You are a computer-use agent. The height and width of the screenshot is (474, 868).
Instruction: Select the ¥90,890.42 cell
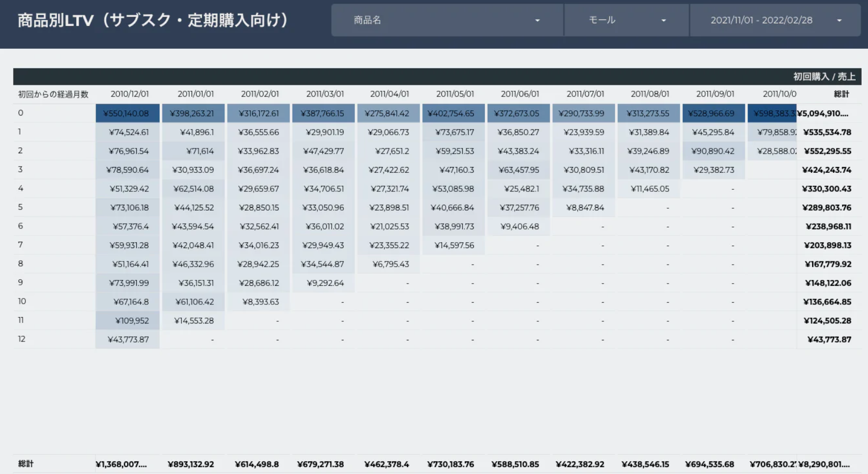point(714,151)
